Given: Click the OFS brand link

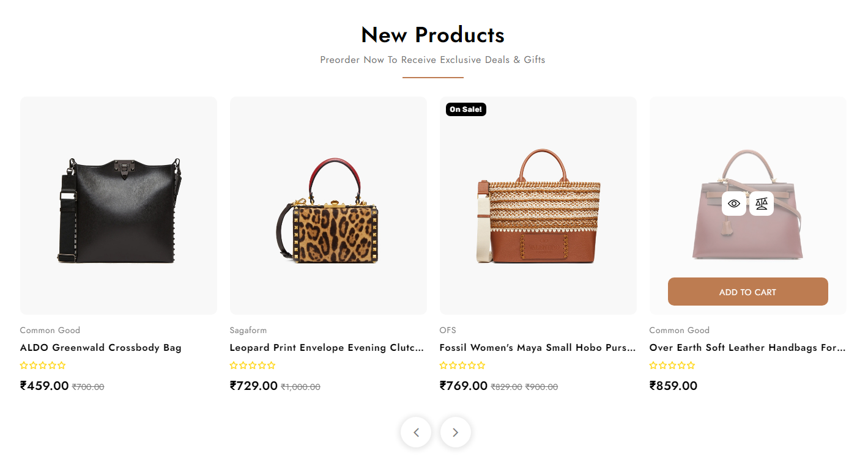Looking at the screenshot, I should coord(448,330).
